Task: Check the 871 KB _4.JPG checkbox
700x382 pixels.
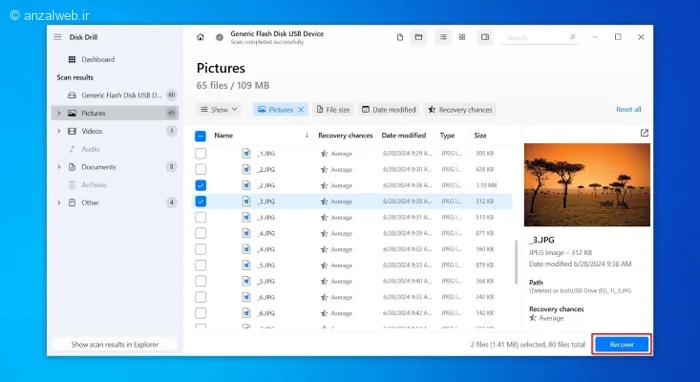Action: [x=201, y=233]
